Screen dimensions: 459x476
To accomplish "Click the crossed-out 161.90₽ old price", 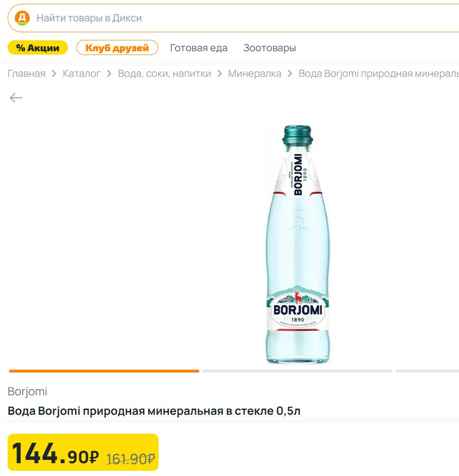I will click(x=131, y=459).
